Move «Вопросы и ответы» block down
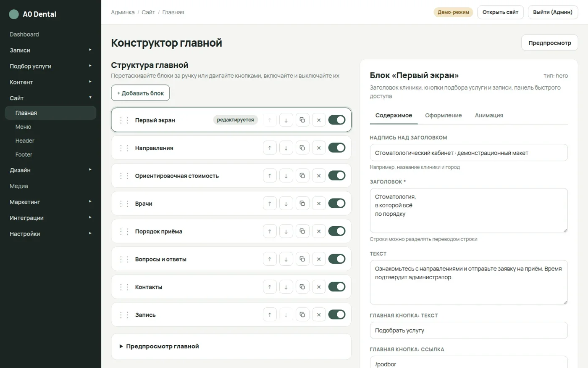The image size is (588, 368). (286, 259)
